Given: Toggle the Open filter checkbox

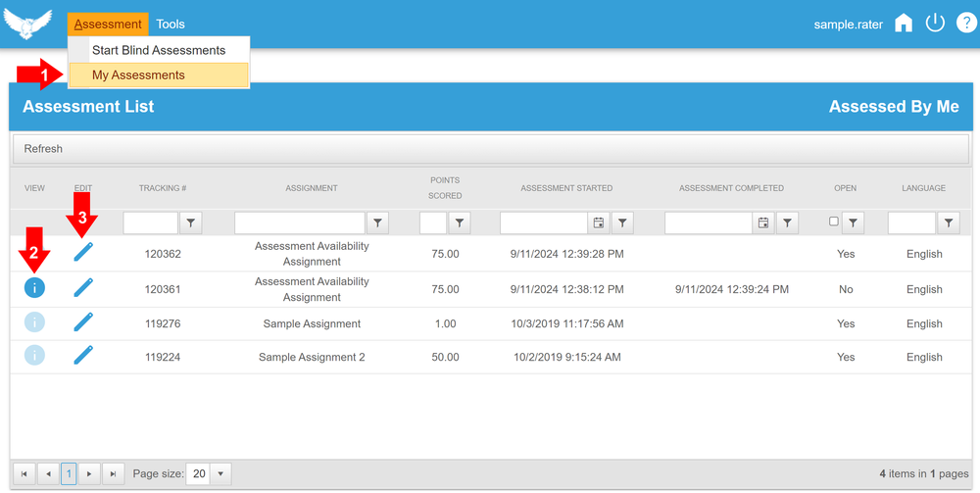Looking at the screenshot, I should coord(833,222).
